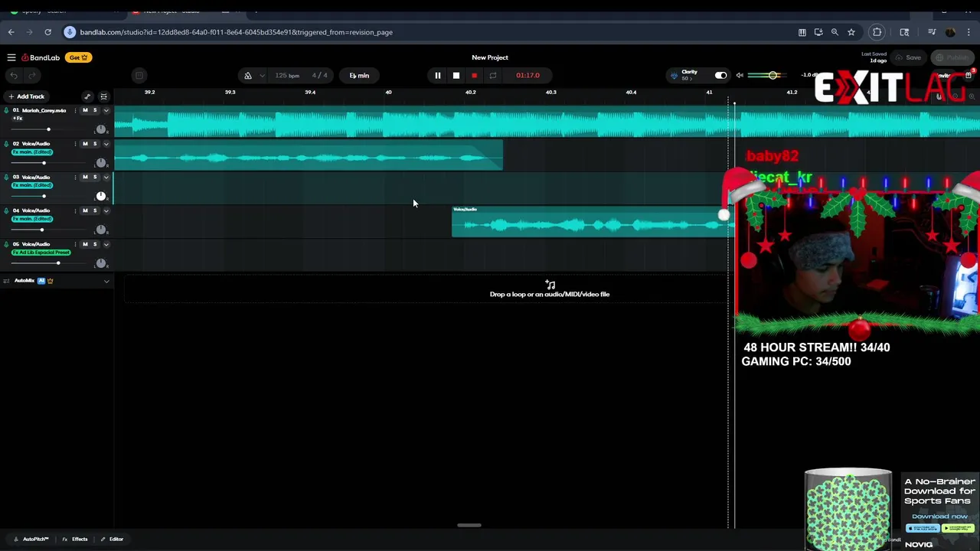Click track 01 pan knob
The width and height of the screenshot is (980, 551).
click(x=100, y=129)
